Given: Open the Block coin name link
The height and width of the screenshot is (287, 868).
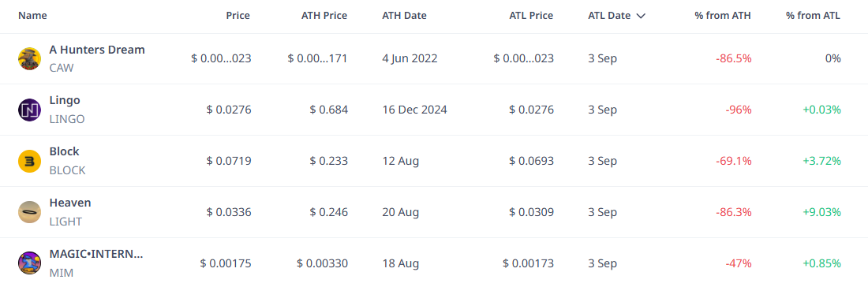Looking at the screenshot, I should point(64,151).
